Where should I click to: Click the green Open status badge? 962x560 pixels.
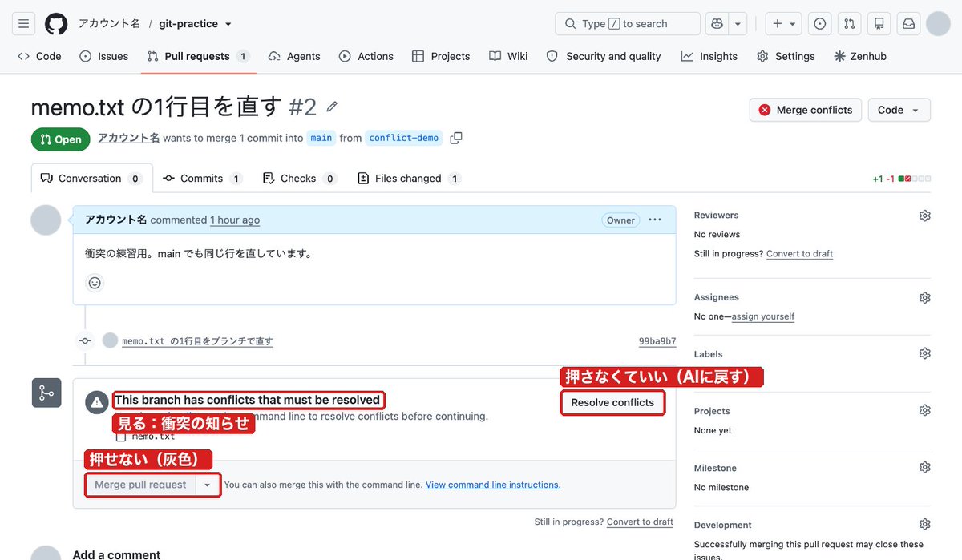61,139
